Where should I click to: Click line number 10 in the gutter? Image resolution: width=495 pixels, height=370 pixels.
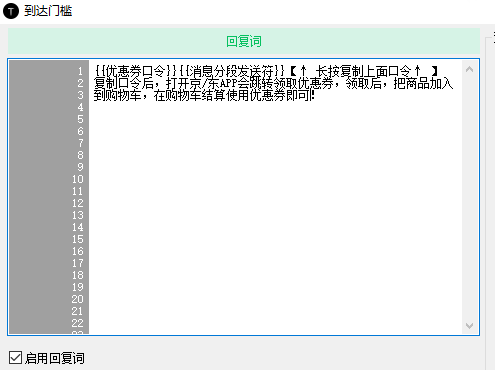click(x=78, y=179)
